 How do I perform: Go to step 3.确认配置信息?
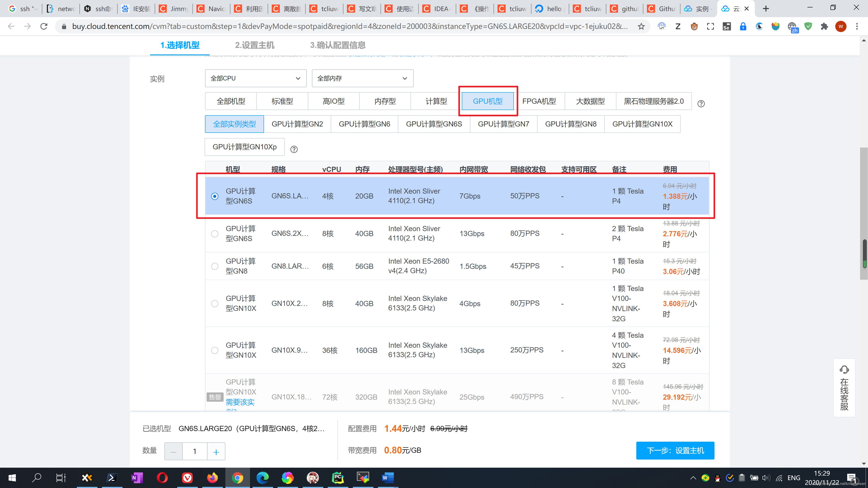[338, 45]
